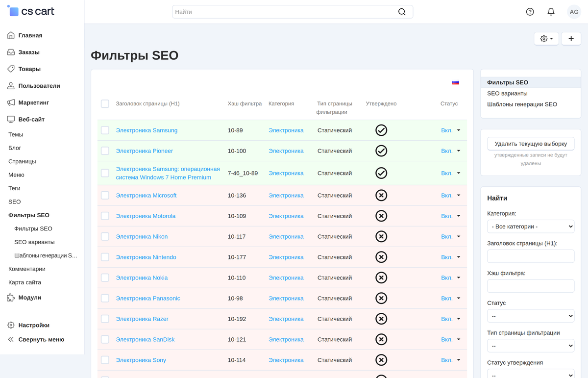Open the AG user avatar menu
Image resolution: width=588 pixels, height=378 pixels.
tap(574, 12)
